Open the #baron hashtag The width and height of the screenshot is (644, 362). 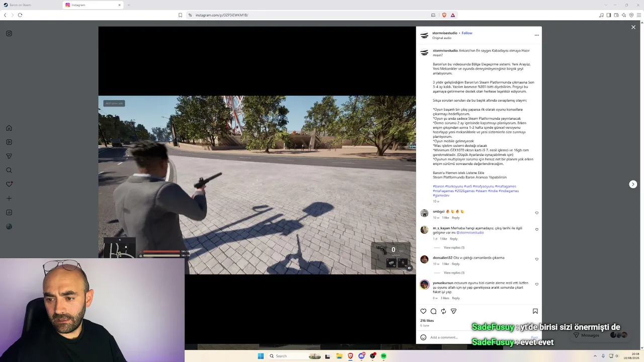(438, 187)
